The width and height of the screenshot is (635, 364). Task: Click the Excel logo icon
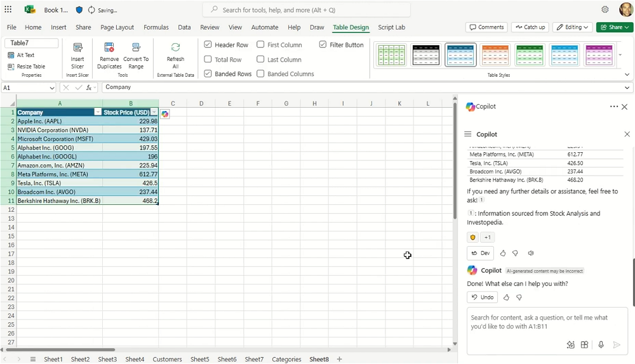click(30, 10)
